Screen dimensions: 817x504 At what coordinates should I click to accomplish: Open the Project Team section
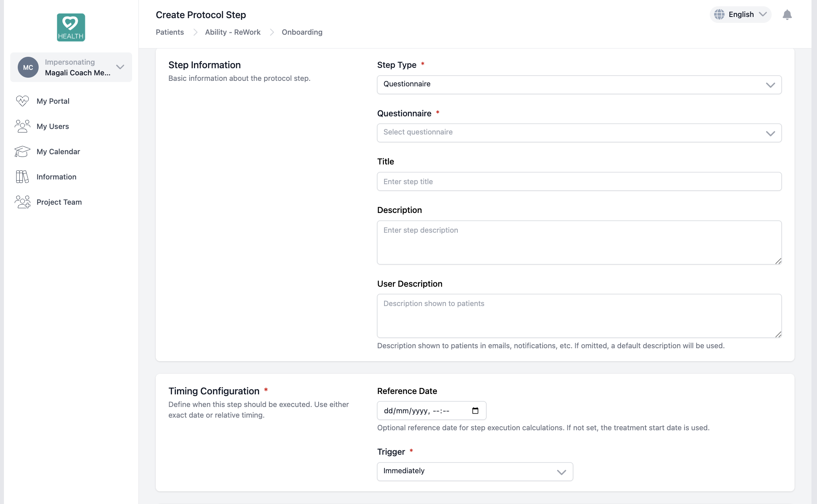59,202
